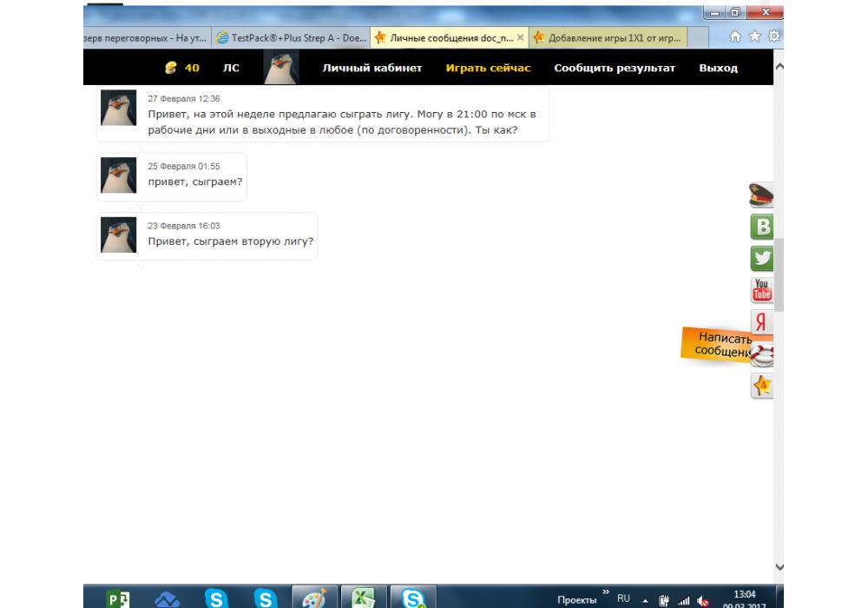Open Личный кабинет in the top menu

click(372, 68)
